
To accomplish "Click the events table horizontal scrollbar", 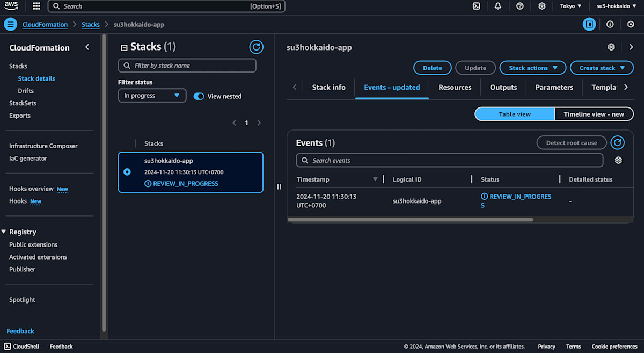I will click(411, 219).
